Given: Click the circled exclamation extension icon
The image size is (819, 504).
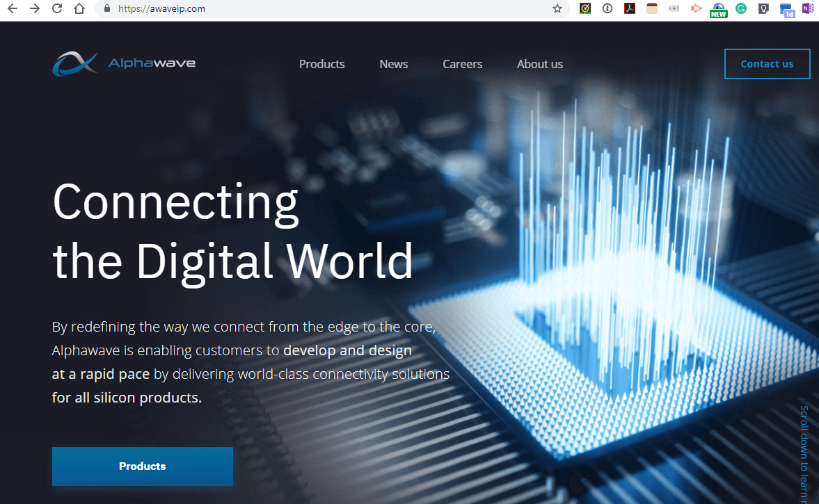Looking at the screenshot, I should [x=607, y=8].
